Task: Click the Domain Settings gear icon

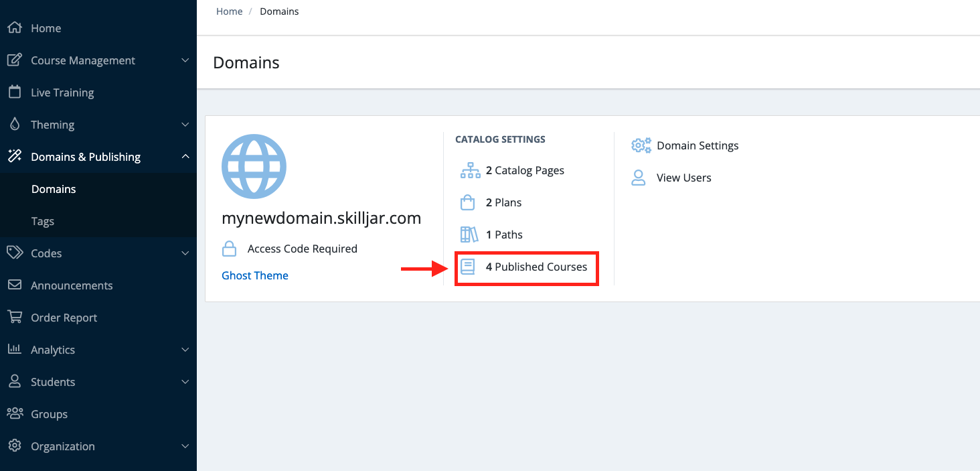Action: (x=641, y=145)
